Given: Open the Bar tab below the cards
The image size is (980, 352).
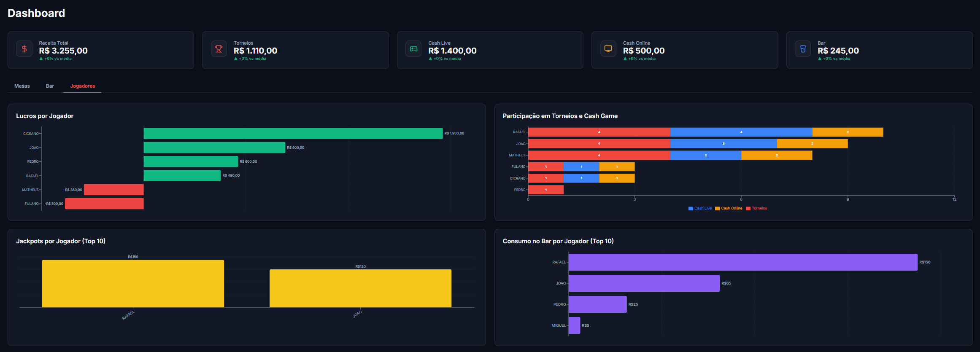Looking at the screenshot, I should pos(50,86).
